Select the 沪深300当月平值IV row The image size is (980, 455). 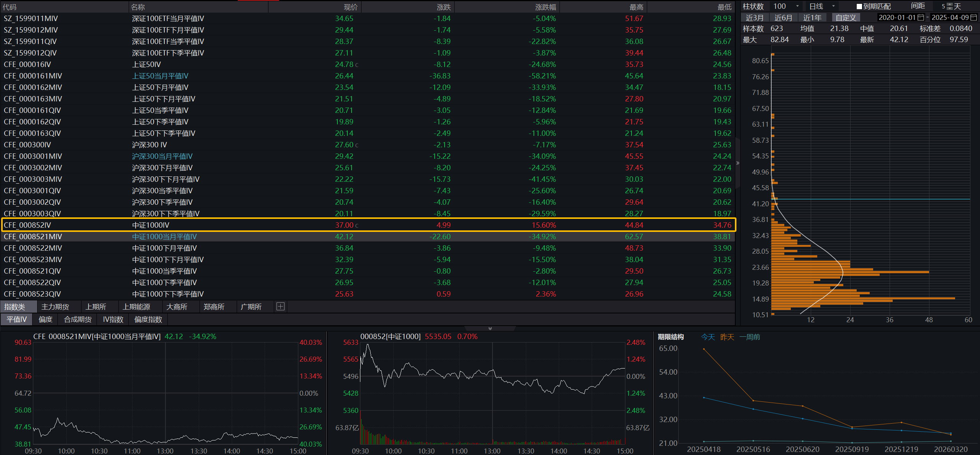pyautogui.click(x=162, y=156)
